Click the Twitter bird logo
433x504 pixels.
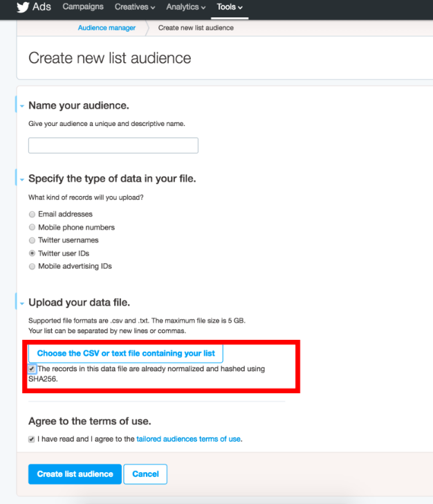pos(23,7)
